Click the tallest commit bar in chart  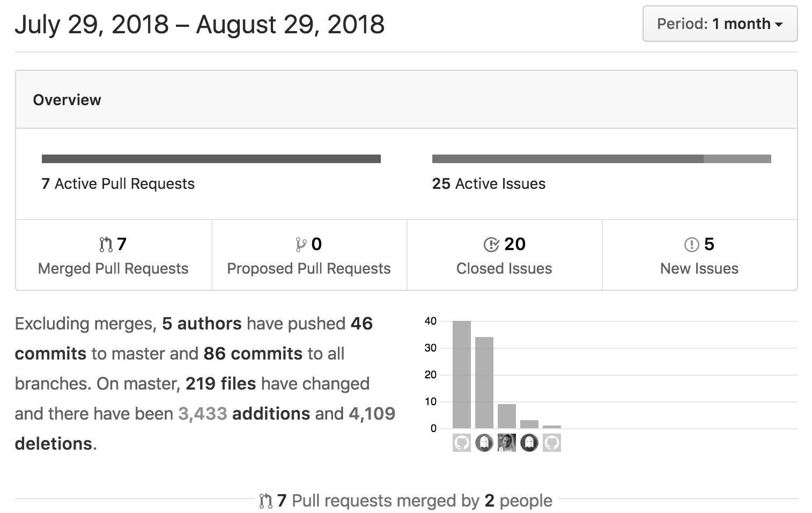click(x=462, y=375)
